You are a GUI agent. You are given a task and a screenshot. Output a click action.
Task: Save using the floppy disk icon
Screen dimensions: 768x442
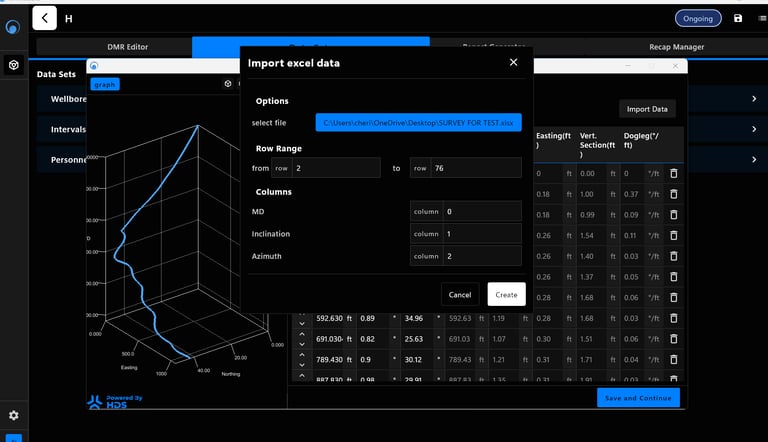[x=738, y=19]
